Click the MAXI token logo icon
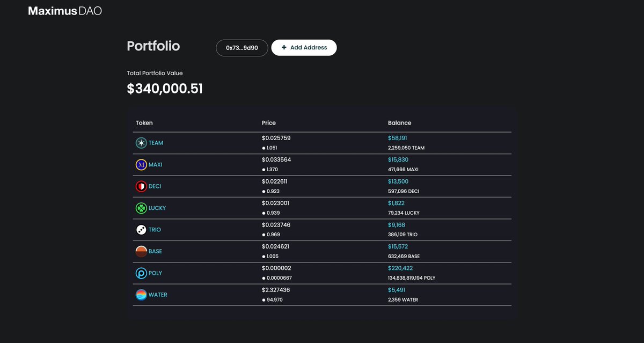Viewport: 644px width, 343px height. (x=140, y=164)
